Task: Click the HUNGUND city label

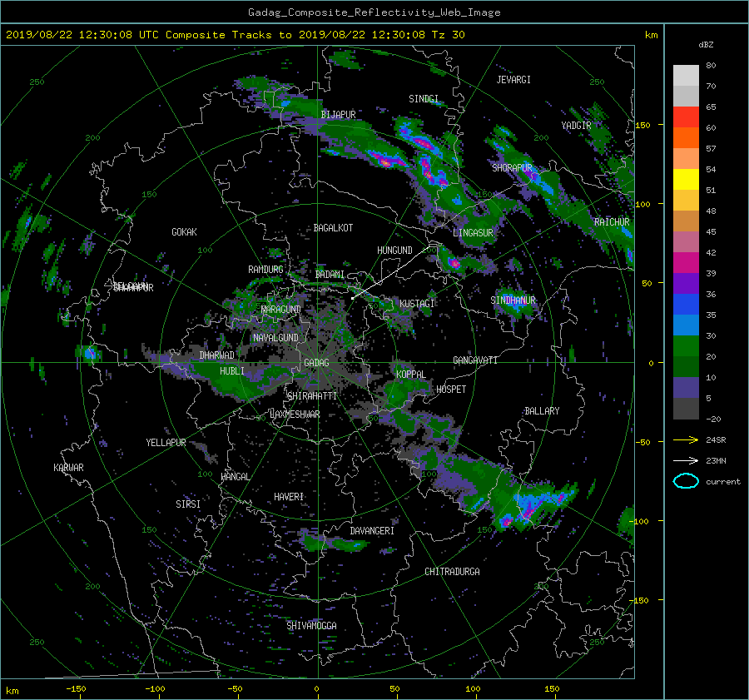Action: click(394, 251)
